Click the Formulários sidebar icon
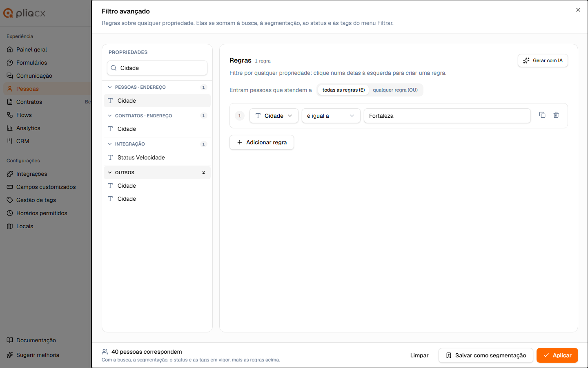Screen dimensions: 588x368 (10, 63)
